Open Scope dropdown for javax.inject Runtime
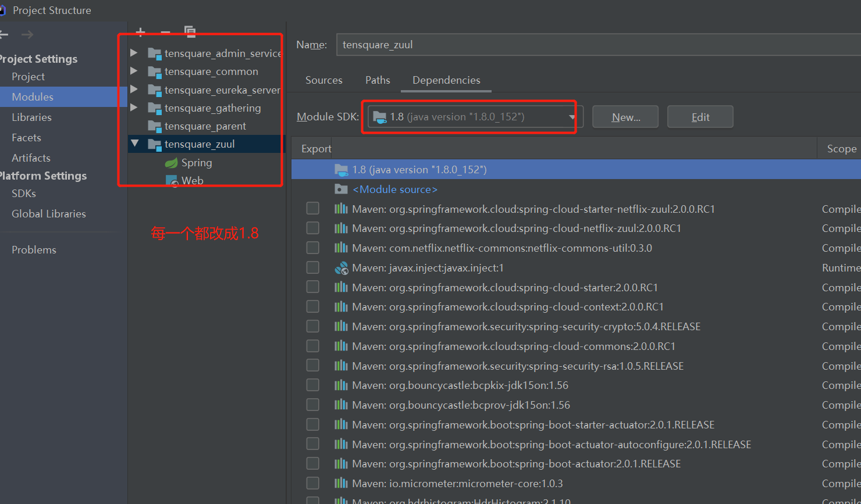 (841, 268)
